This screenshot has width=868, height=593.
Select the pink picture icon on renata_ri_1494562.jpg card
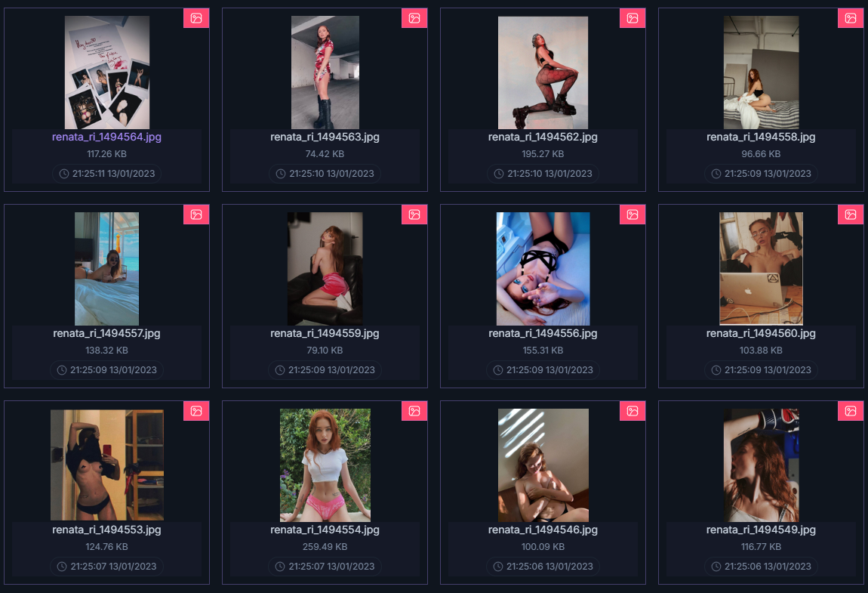633,18
